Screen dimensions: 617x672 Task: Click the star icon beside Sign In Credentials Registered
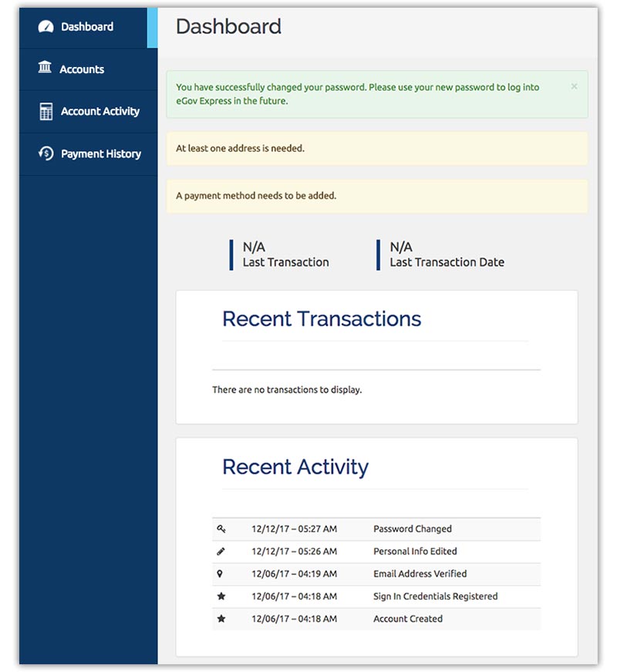click(221, 596)
